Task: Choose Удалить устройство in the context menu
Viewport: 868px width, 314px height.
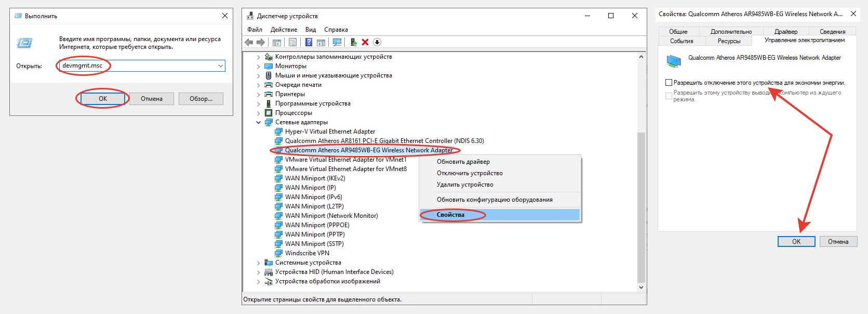Action: pos(500,185)
